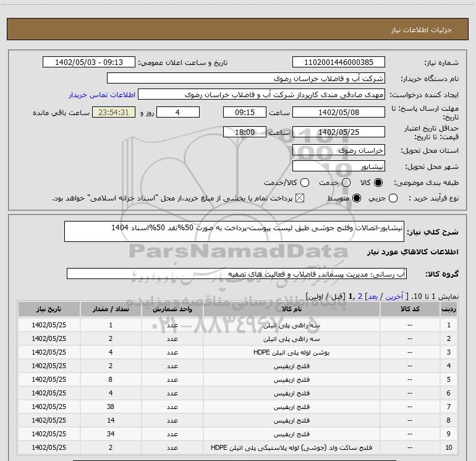Click the date 1402/05/25 in row 1
Viewport: 476px width, 461px height.
(x=49, y=325)
